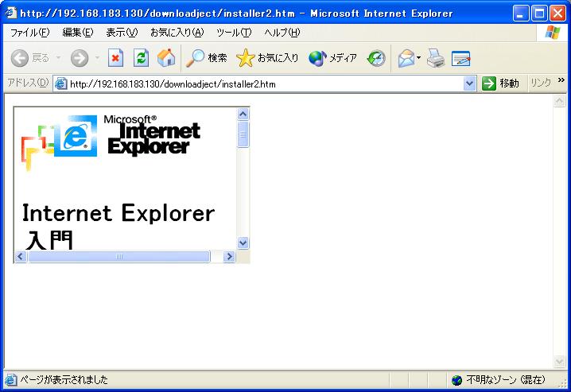Click the inner frame scroll right arrow

coord(229,256)
